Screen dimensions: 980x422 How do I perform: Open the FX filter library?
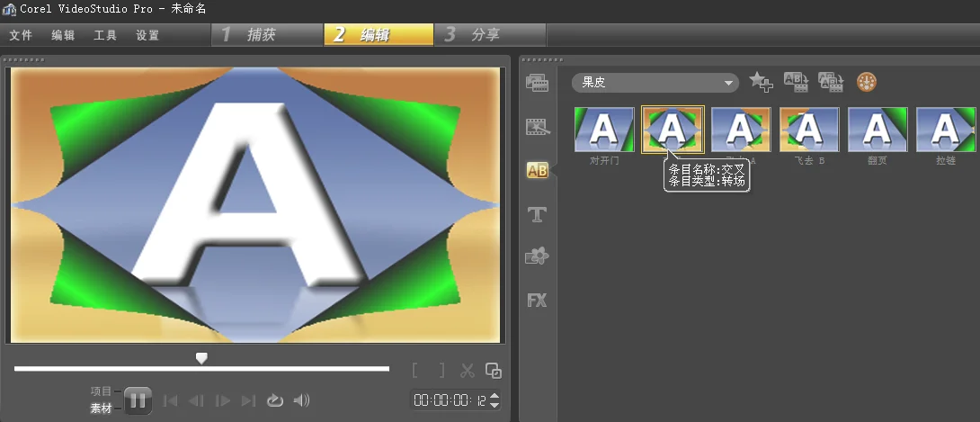pyautogui.click(x=538, y=301)
